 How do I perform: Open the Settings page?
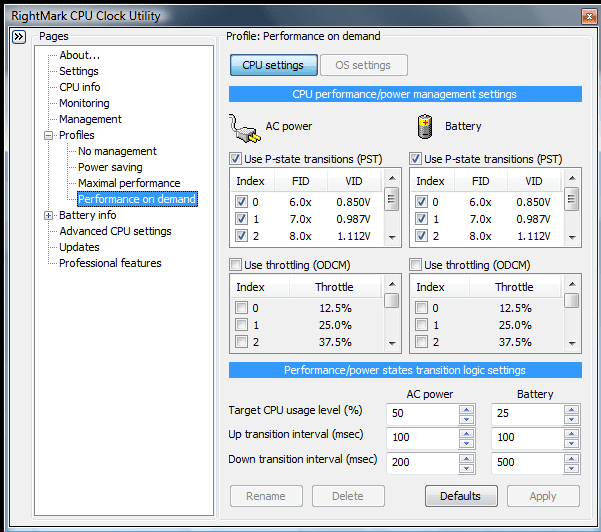tap(79, 71)
